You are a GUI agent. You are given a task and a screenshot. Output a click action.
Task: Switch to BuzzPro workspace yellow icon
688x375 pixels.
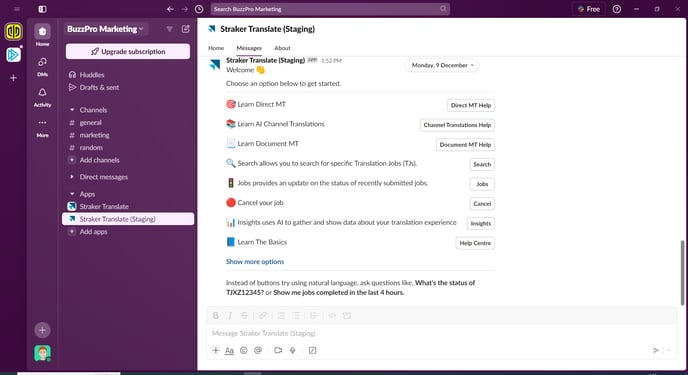14,31
